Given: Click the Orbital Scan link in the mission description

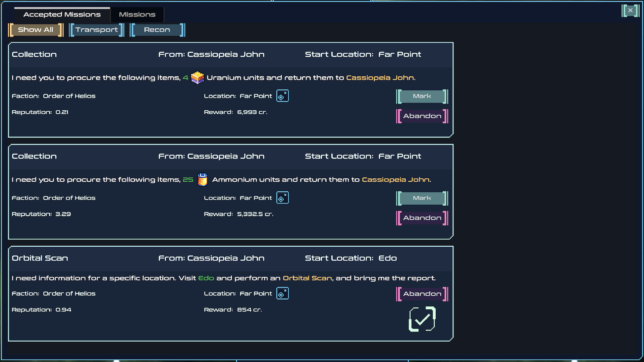Looking at the screenshot, I should point(307,278).
